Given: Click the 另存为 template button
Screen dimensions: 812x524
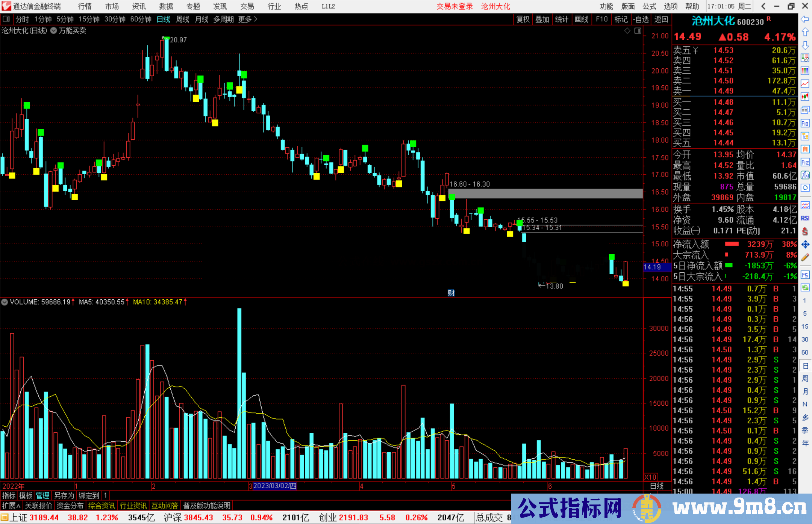Looking at the screenshot, I should (64, 495).
